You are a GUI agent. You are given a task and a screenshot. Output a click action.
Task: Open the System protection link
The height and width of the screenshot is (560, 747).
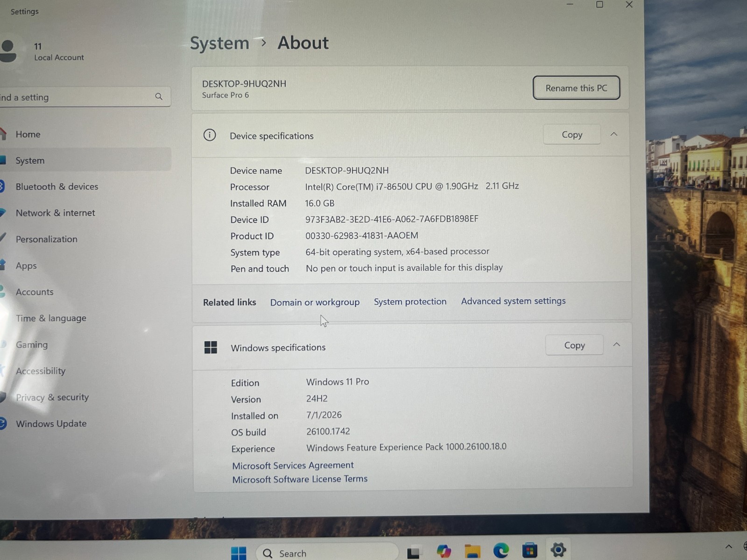pos(410,301)
